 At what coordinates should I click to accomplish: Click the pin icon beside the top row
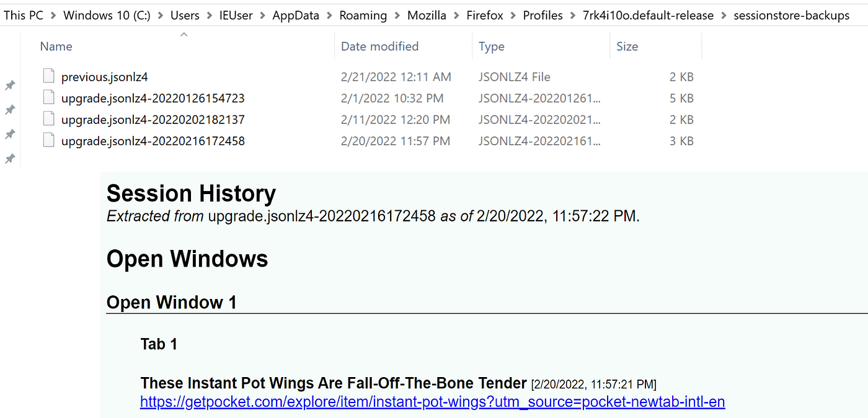click(10, 86)
